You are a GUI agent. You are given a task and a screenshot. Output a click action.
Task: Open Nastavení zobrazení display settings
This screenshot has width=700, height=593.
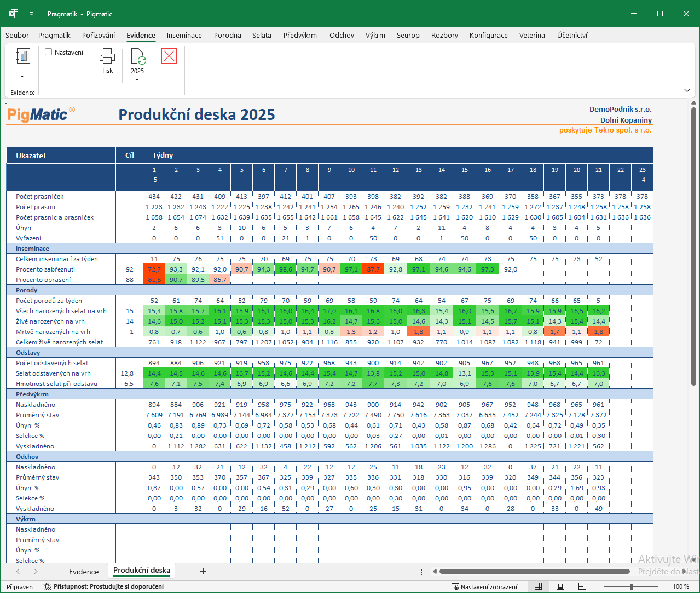click(x=484, y=586)
